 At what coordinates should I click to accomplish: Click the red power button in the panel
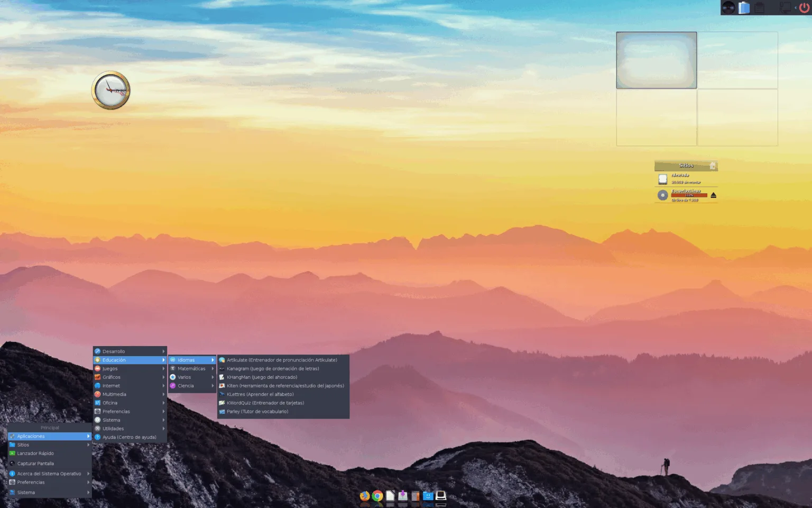point(804,7)
